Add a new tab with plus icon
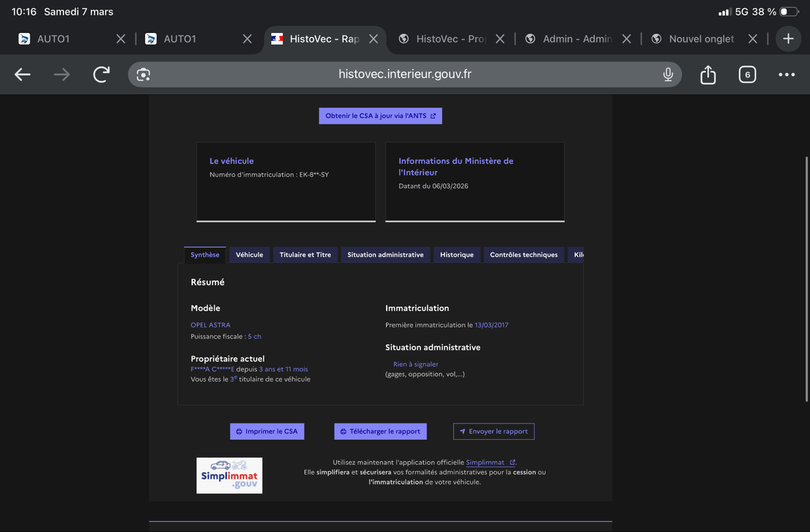Image resolution: width=810 pixels, height=532 pixels. coord(788,39)
